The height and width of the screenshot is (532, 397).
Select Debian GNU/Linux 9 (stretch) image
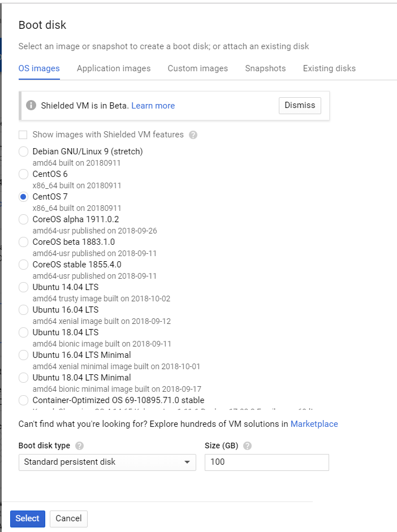[23, 152]
